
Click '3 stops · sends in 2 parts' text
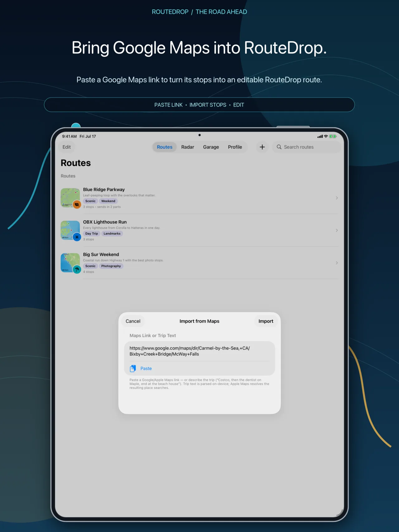[x=102, y=207]
